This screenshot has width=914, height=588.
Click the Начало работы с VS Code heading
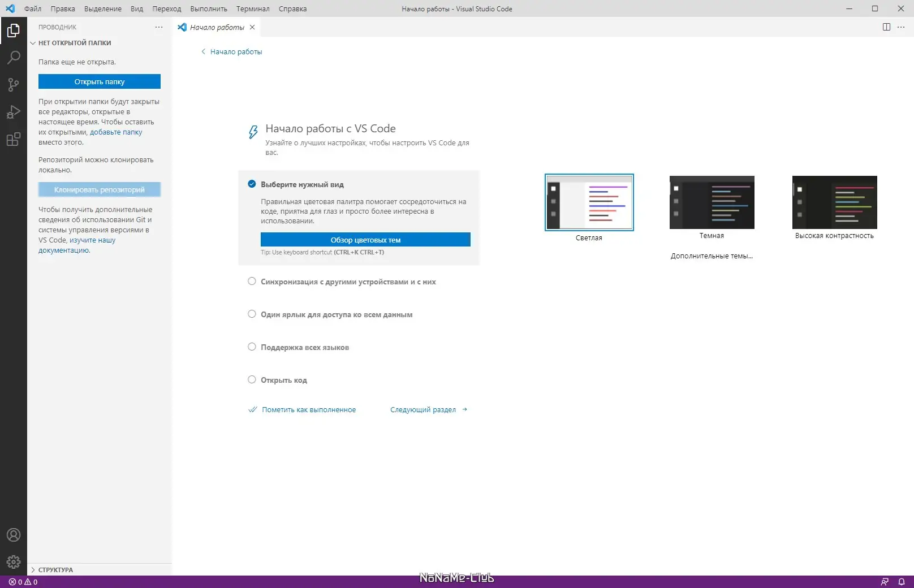330,129
